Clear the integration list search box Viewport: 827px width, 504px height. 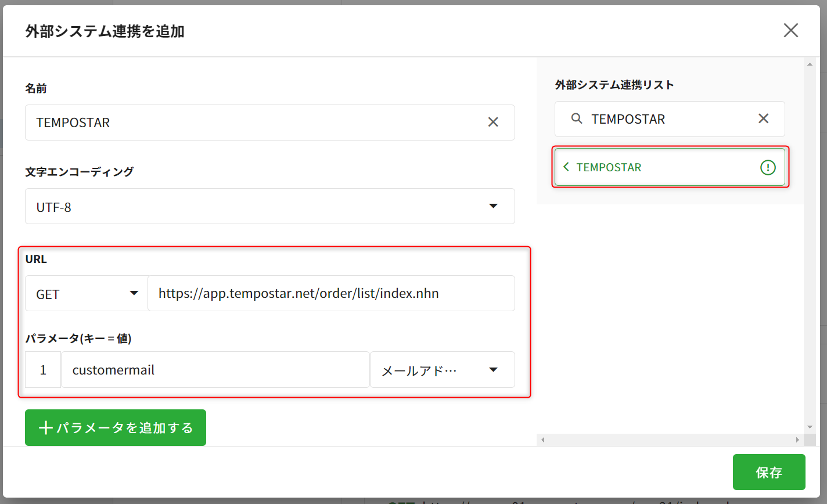tap(763, 118)
